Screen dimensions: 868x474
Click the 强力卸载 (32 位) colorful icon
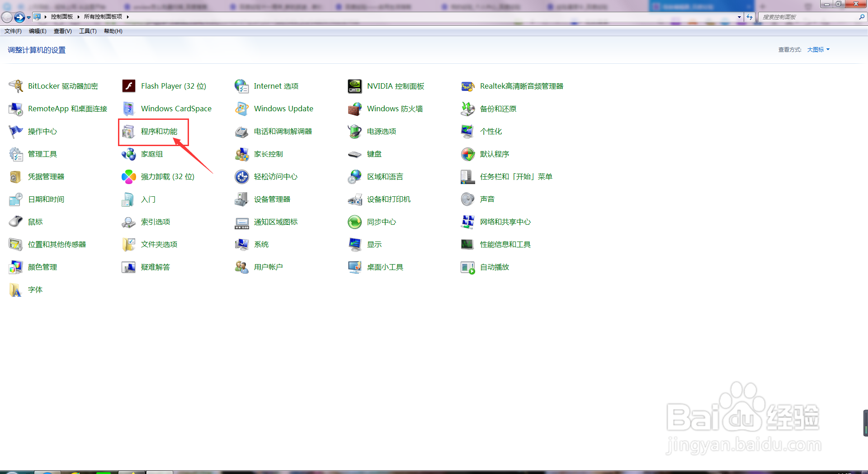coord(129,176)
